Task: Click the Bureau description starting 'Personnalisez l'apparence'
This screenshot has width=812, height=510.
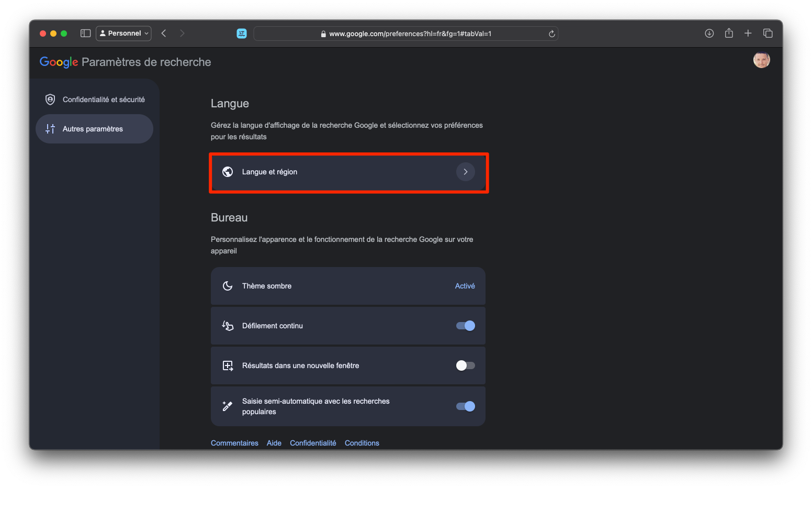Action: [x=342, y=245]
